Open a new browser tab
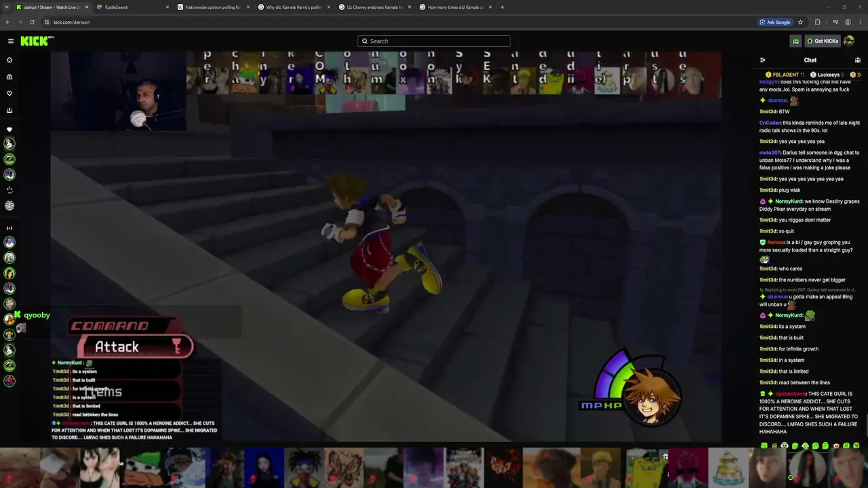The width and height of the screenshot is (868, 488). 502,7
